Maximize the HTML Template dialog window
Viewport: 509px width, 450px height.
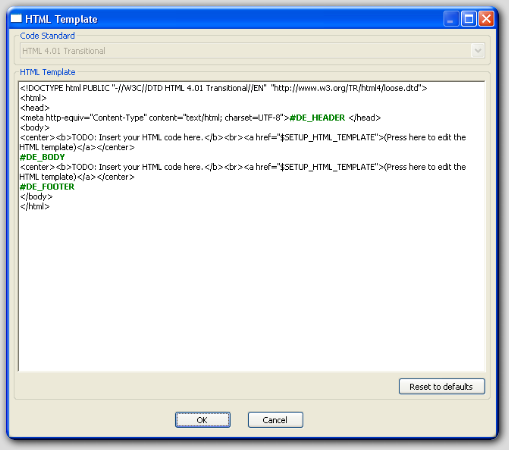click(469, 19)
